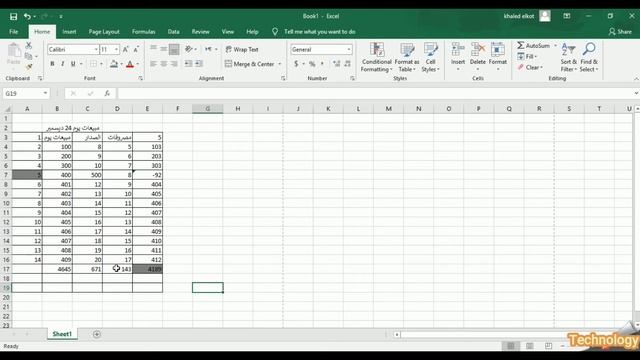The height and width of the screenshot is (360, 640).
Task: Switch to the Page Layout tab
Action: (x=104, y=32)
